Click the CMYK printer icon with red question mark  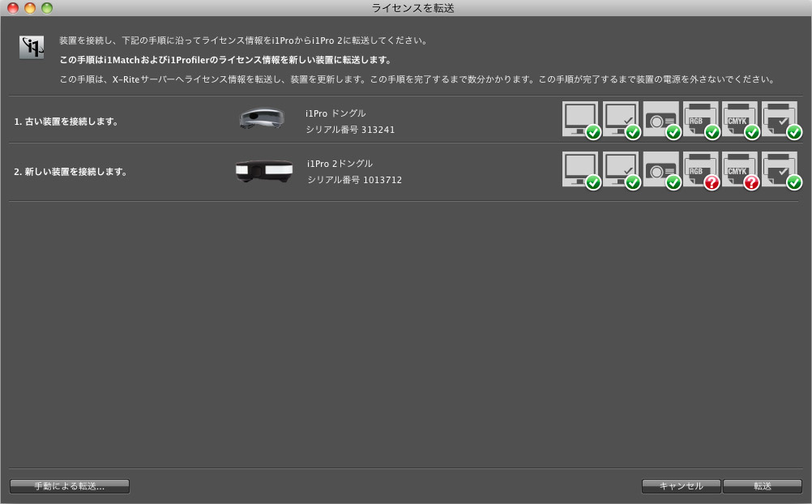click(x=740, y=170)
